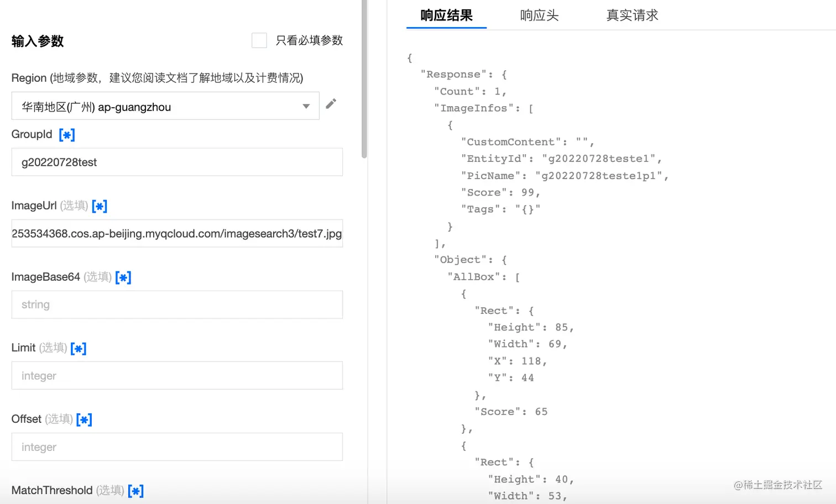This screenshot has width=836, height=504.
Task: Click the asterisk icon next to MatchThreshold
Action: [135, 491]
